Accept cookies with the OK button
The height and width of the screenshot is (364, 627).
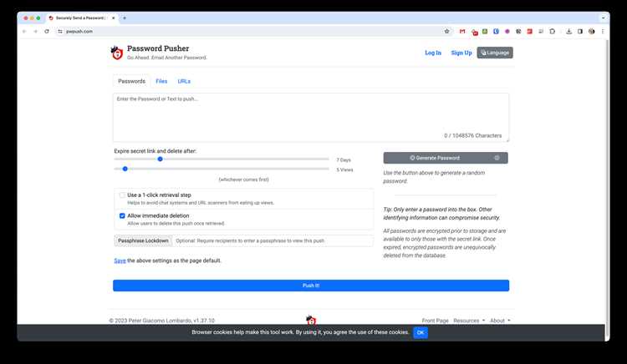pos(421,332)
